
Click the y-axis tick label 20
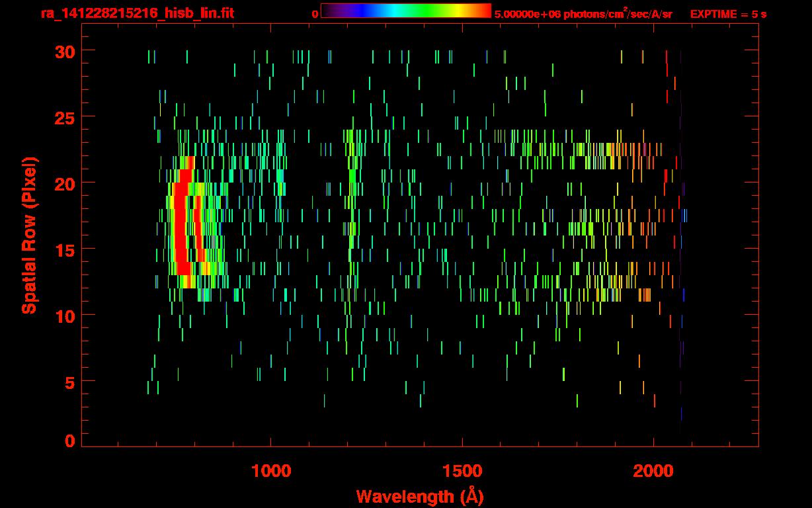(x=64, y=183)
